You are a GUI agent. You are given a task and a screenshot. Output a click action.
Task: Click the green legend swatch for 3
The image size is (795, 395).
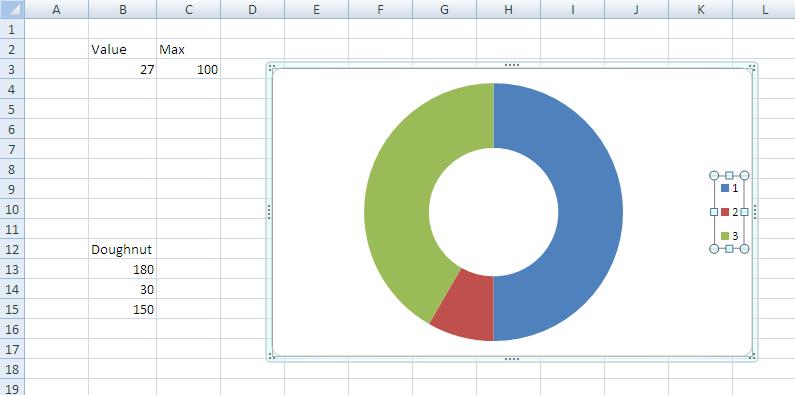point(725,236)
